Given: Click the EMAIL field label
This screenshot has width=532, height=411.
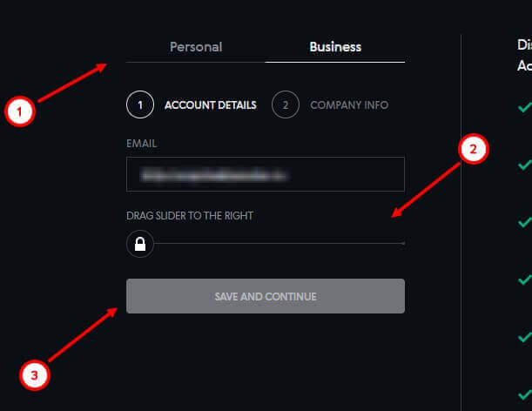Looking at the screenshot, I should (x=141, y=143).
